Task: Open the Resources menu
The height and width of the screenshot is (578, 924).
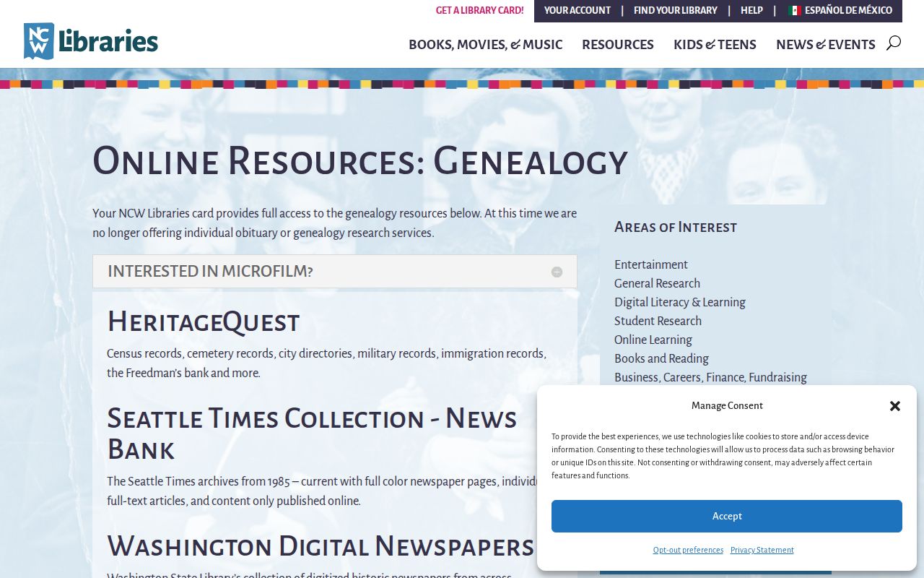Action: (618, 45)
